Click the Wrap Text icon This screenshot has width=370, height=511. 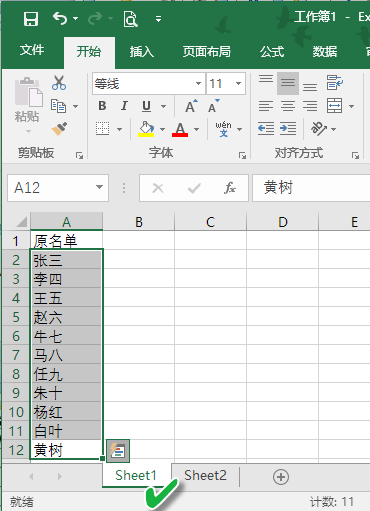point(335,82)
